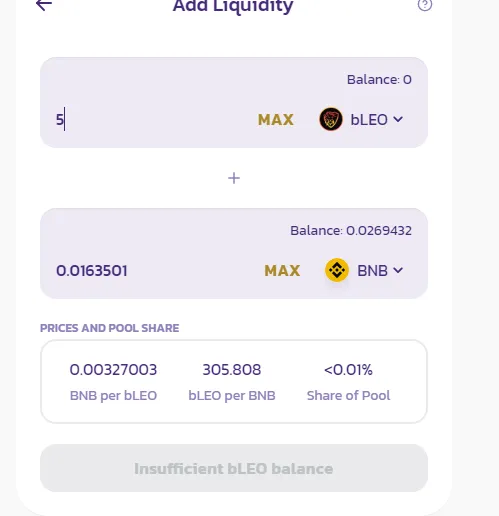The image size is (499, 516).
Task: Click the plus sign between token panels
Action: tap(234, 178)
